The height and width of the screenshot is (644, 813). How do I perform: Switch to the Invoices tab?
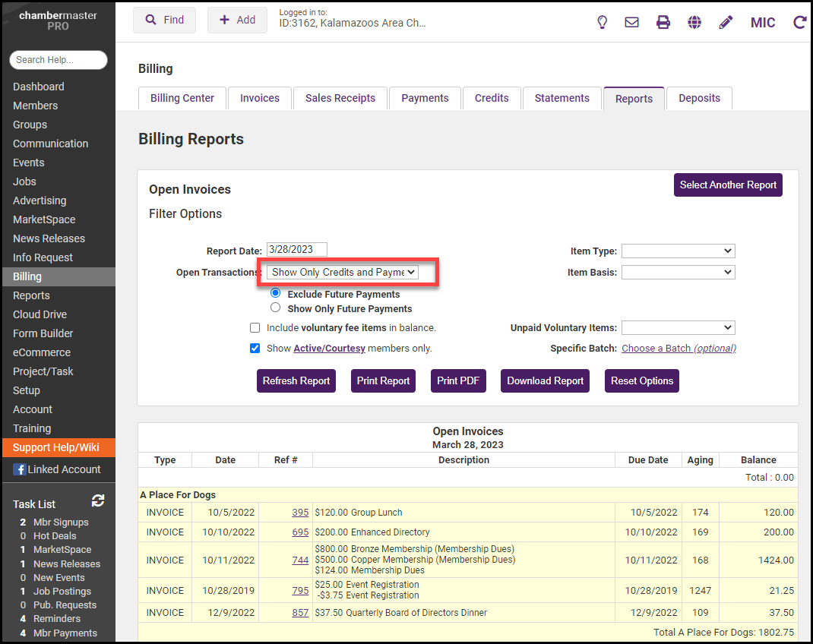click(260, 98)
